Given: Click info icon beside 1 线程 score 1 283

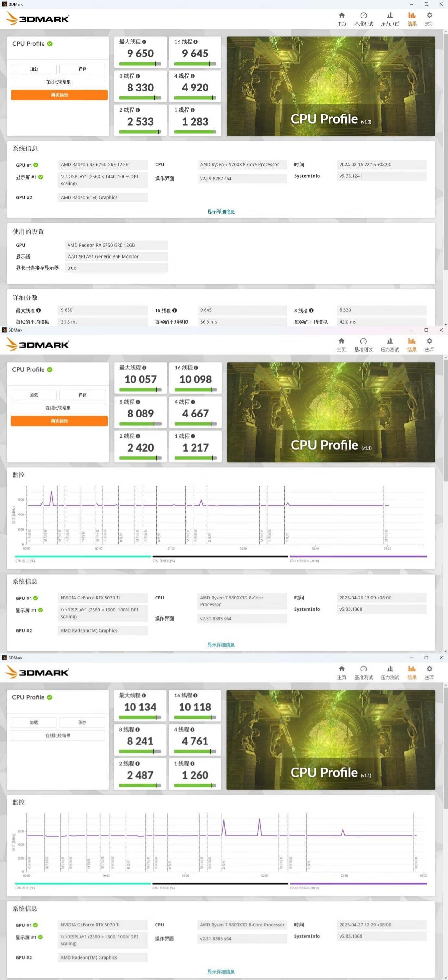Looking at the screenshot, I should coord(193,110).
